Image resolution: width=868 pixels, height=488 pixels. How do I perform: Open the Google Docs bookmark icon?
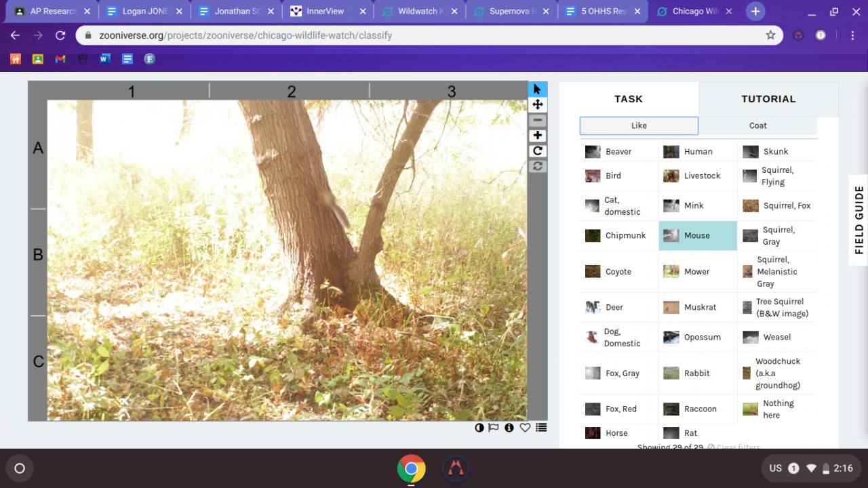point(127,59)
